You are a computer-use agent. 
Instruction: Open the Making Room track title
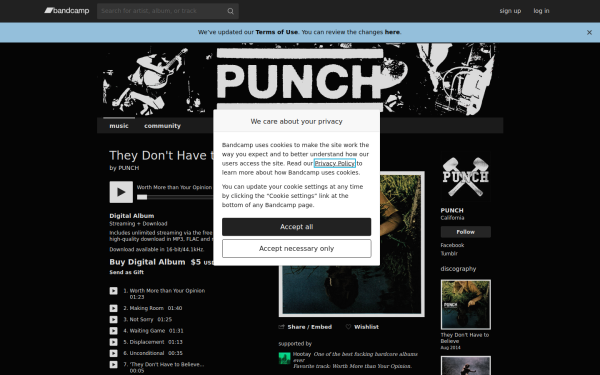point(147,308)
